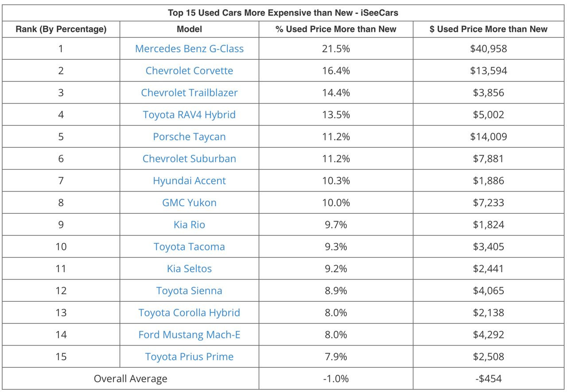Select the Toyota RAV4 Hybrid link
Viewport: 567px width, 392px height.
(189, 115)
